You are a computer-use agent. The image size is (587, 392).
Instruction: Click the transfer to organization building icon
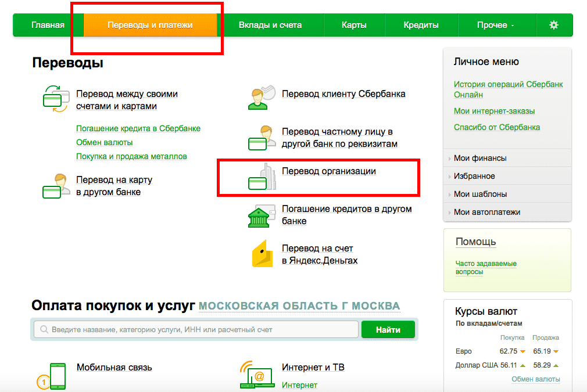(x=260, y=177)
